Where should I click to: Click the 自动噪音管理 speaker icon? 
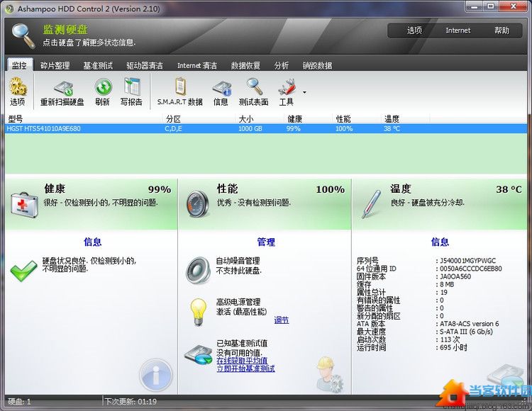(x=198, y=270)
